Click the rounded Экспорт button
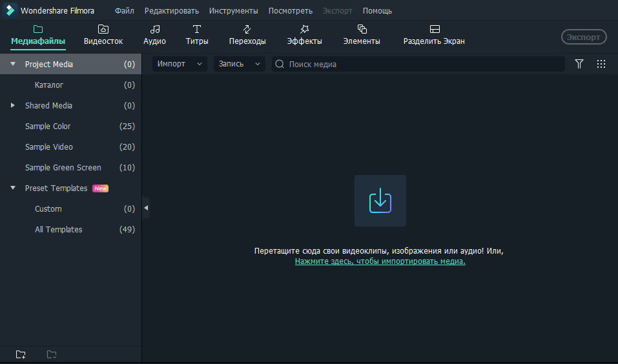This screenshot has width=618, height=364. pyautogui.click(x=584, y=37)
